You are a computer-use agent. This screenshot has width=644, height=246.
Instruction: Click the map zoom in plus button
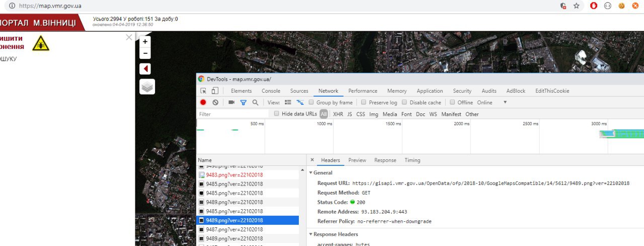[x=145, y=42]
